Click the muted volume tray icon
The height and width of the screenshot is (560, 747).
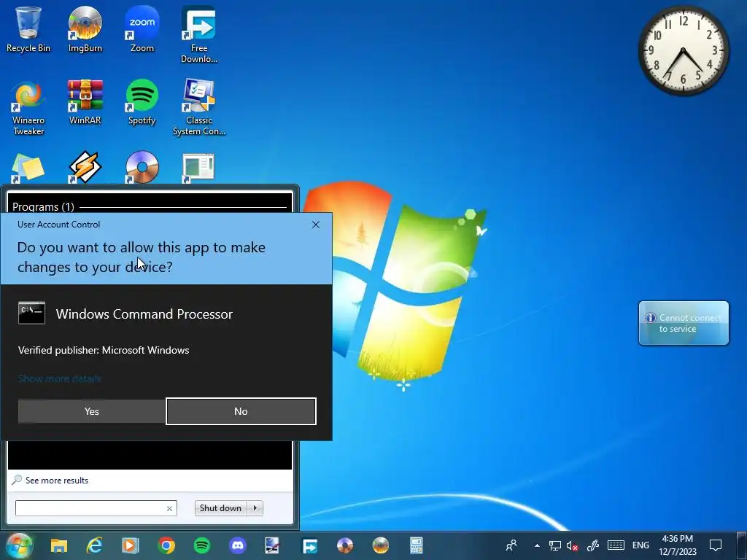(x=572, y=545)
